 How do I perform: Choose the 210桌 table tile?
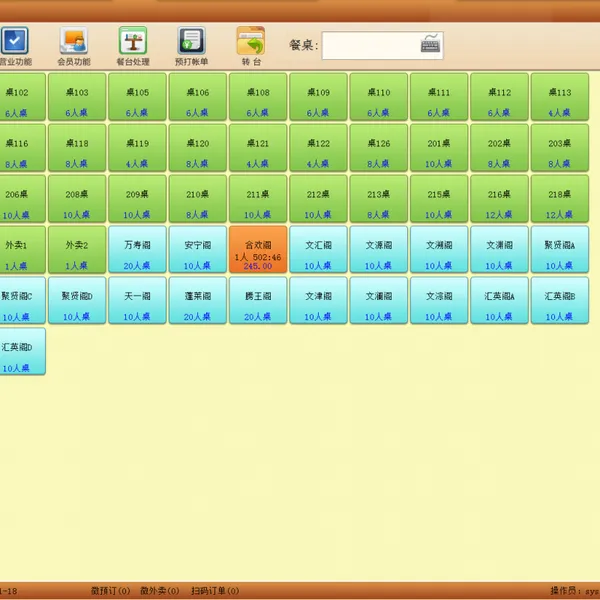click(x=198, y=199)
